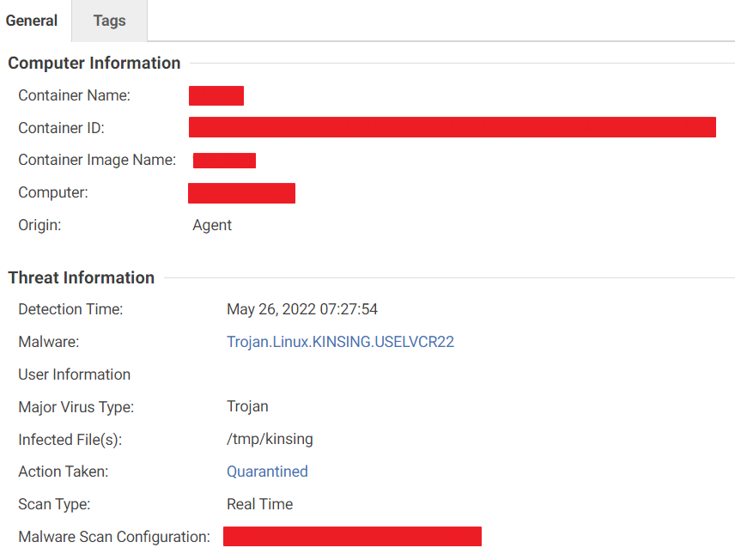Click the Threat Information section heading
The height and width of the screenshot is (560, 735).
(x=82, y=277)
